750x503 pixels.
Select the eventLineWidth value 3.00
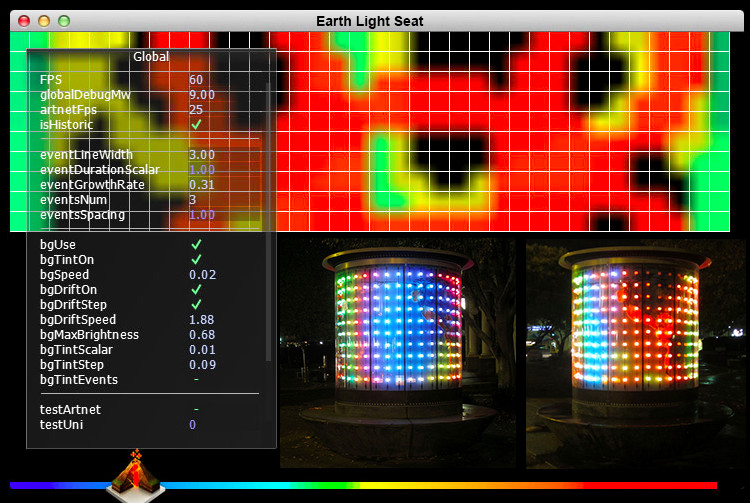click(202, 155)
